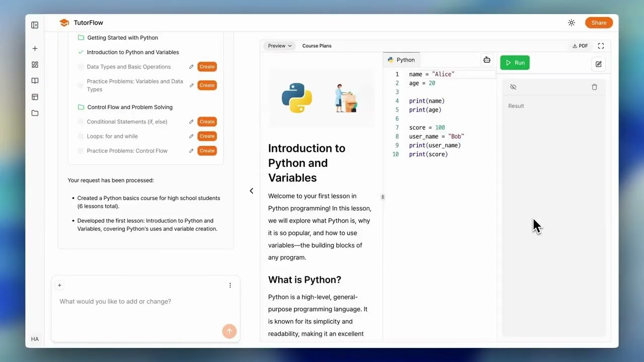Screen dimensions: 644x362
Task: Toggle light/dark theme sun icon
Action: (571, 23)
